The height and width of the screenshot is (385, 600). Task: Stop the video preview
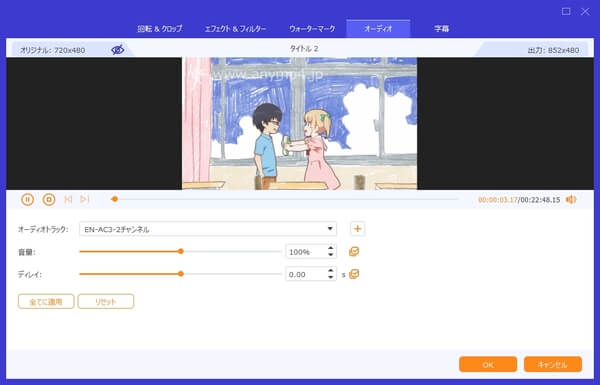(49, 199)
